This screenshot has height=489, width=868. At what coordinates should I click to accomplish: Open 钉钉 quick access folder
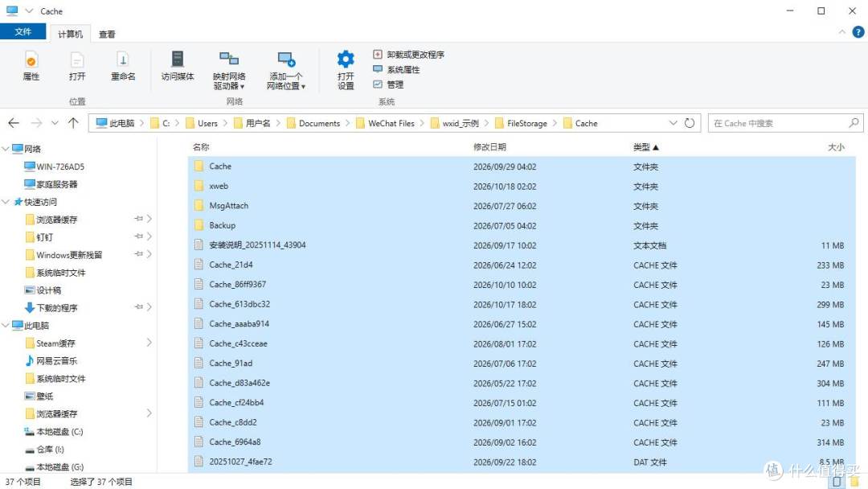39,237
